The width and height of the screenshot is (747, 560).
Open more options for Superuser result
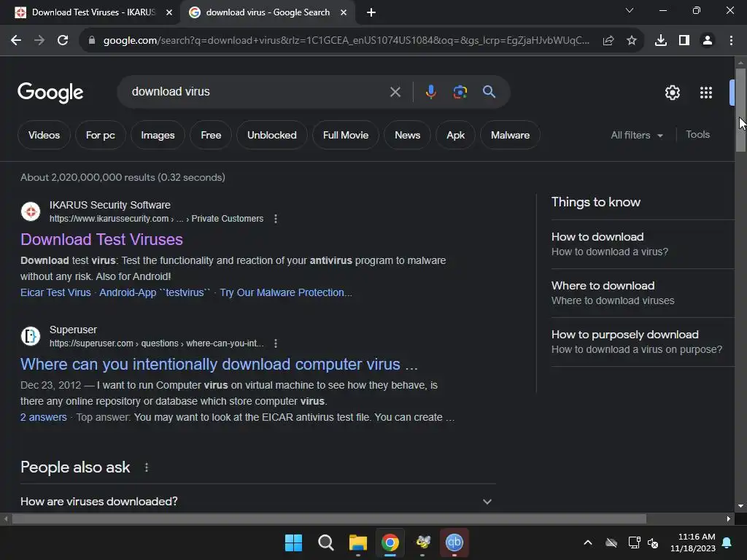[275, 343]
